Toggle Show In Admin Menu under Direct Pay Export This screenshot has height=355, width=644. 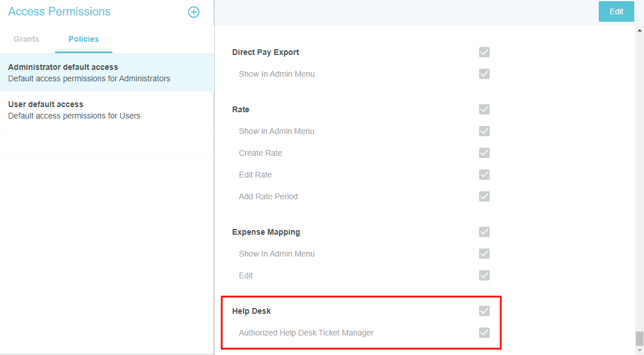tap(484, 74)
